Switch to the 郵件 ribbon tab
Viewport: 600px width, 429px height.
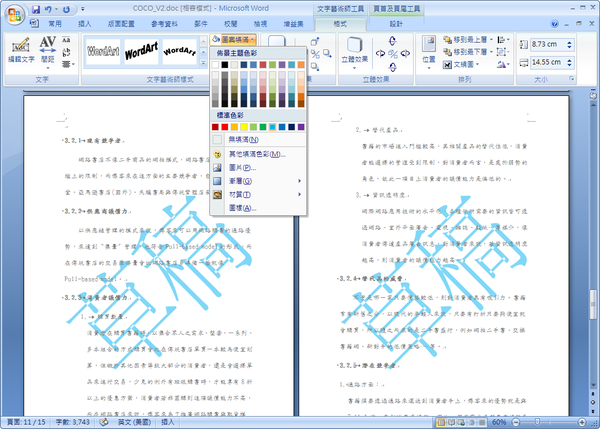point(201,24)
